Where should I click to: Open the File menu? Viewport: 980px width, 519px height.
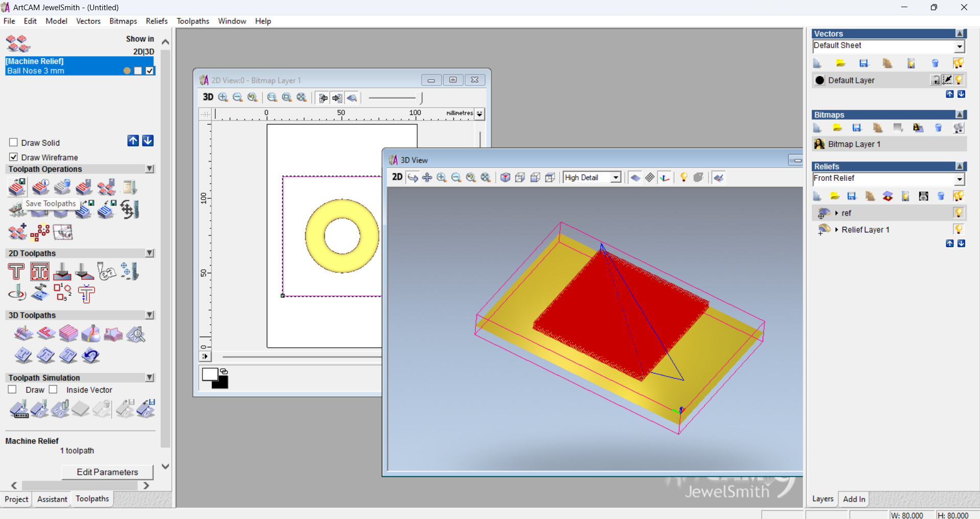pyautogui.click(x=9, y=21)
